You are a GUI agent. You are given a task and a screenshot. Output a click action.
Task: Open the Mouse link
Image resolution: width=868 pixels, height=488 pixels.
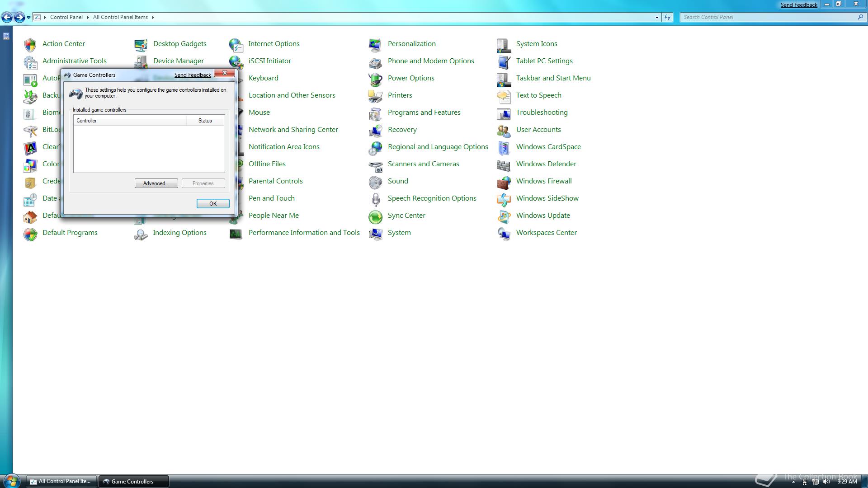point(259,113)
